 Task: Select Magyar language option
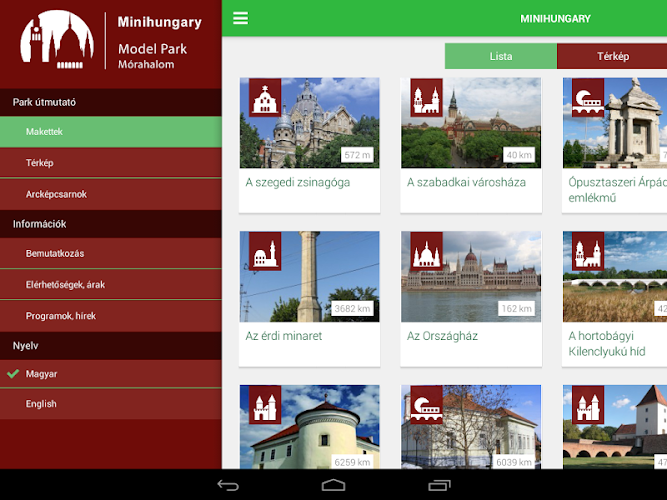(111, 374)
